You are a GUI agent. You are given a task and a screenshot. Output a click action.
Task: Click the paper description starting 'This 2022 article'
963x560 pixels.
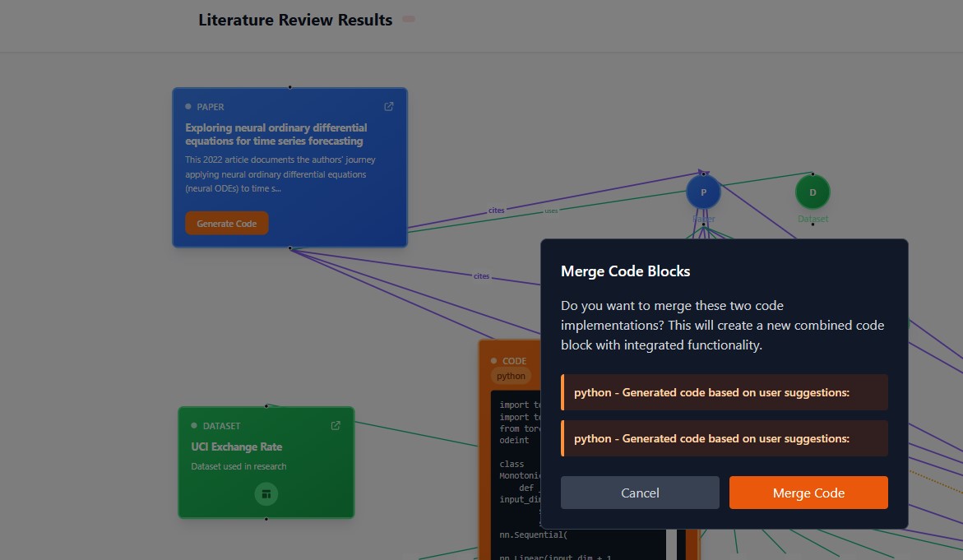(280, 174)
